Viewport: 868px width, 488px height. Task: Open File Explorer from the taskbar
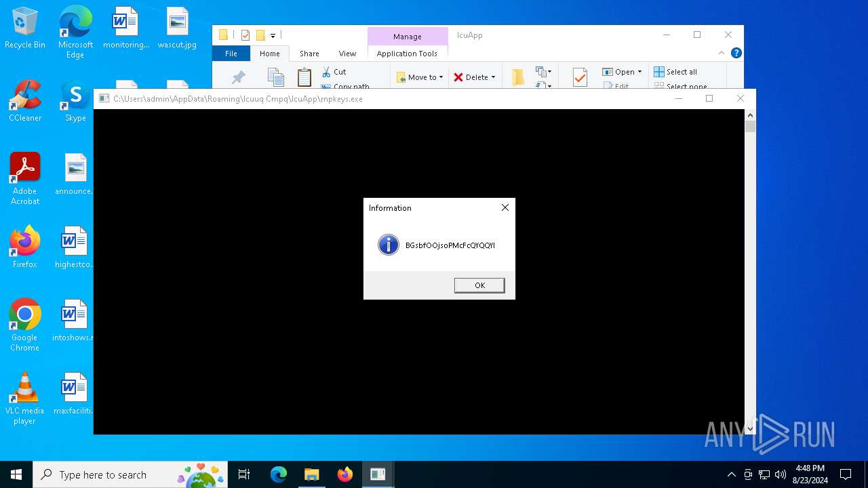pyautogui.click(x=311, y=474)
